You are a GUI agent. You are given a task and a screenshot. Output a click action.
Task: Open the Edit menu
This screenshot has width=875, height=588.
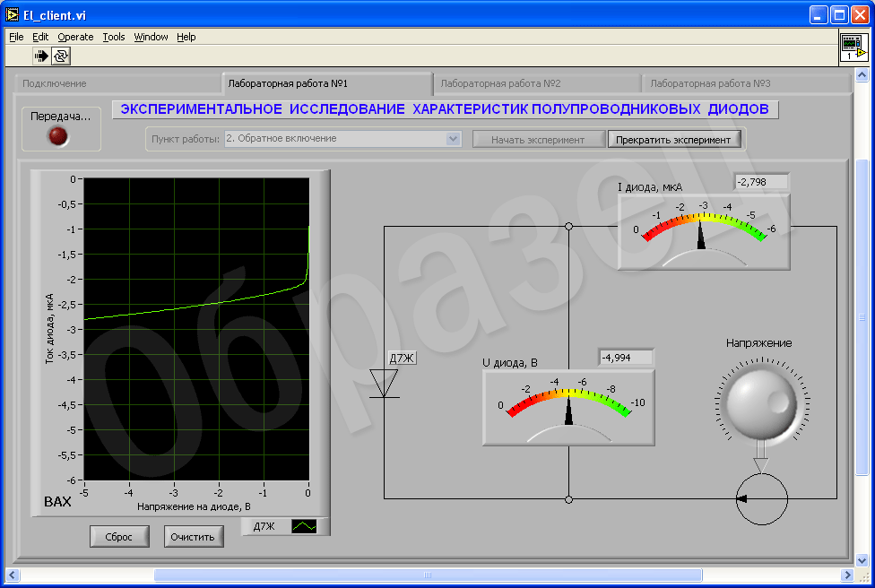[40, 37]
